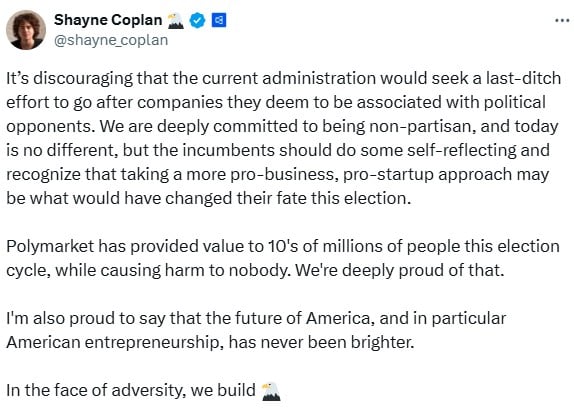This screenshot has height=409, width=574.
Task: Click the display name Shayne Coplan
Action: coord(108,20)
